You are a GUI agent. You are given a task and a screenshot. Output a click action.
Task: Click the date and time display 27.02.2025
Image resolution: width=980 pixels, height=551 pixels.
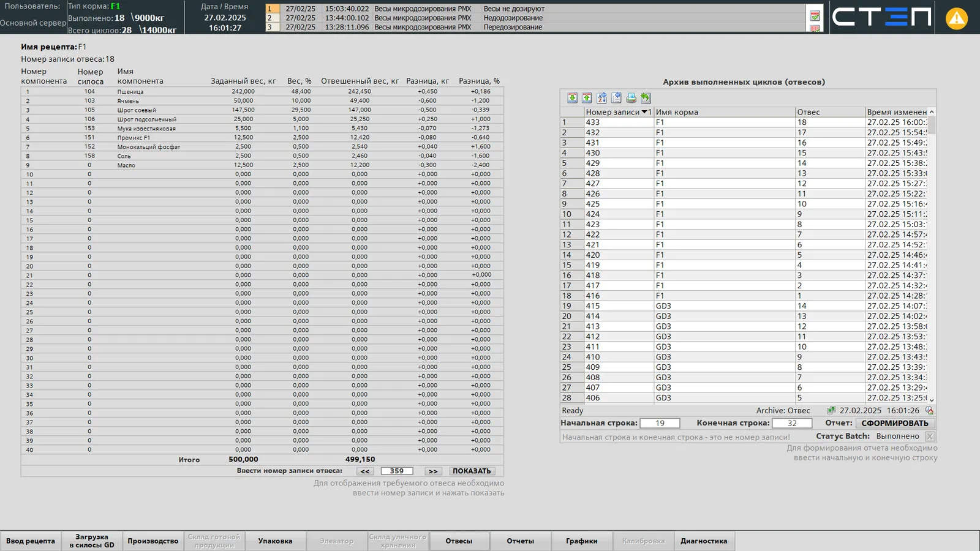pos(225,23)
